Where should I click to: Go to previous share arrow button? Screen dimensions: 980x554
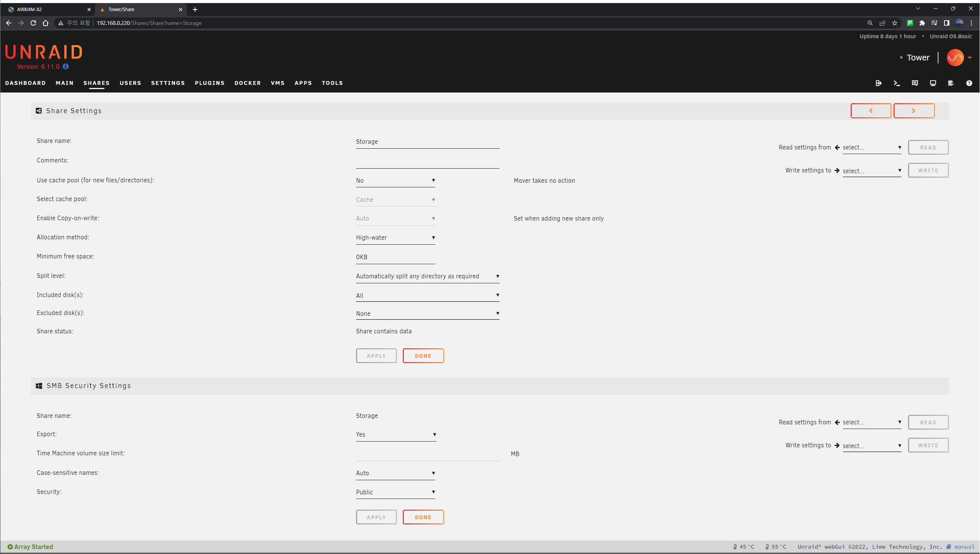(x=871, y=111)
